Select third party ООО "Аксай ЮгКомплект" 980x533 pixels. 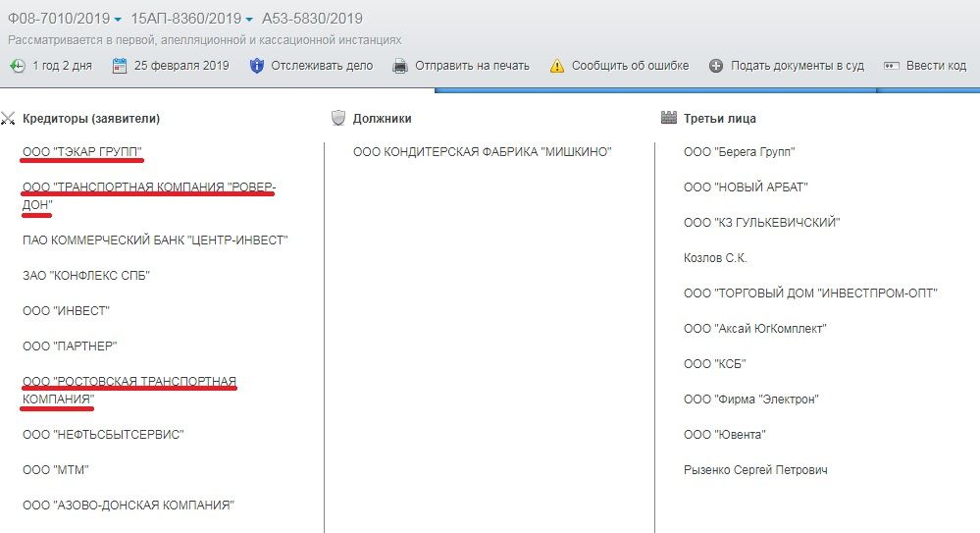(755, 329)
